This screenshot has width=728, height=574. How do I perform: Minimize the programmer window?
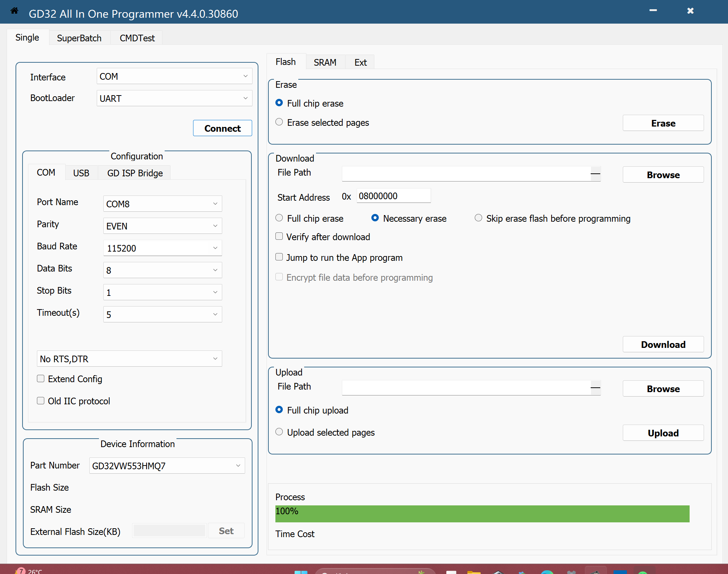(653, 11)
